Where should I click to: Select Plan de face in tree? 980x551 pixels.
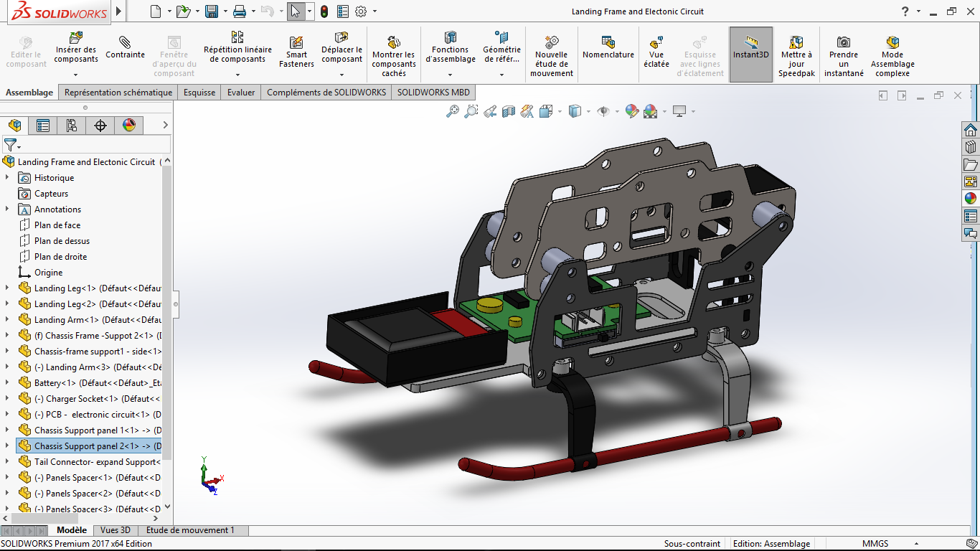[x=57, y=225]
